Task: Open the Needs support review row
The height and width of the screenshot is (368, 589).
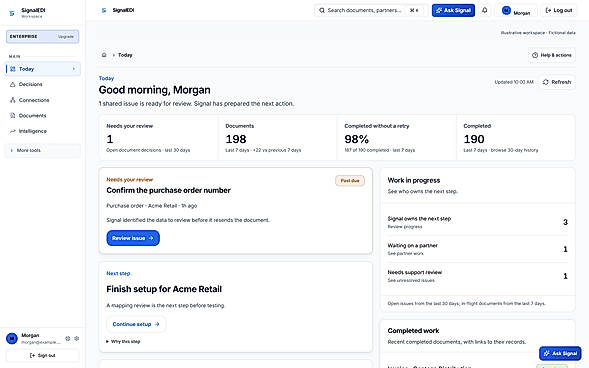Action: click(477, 276)
